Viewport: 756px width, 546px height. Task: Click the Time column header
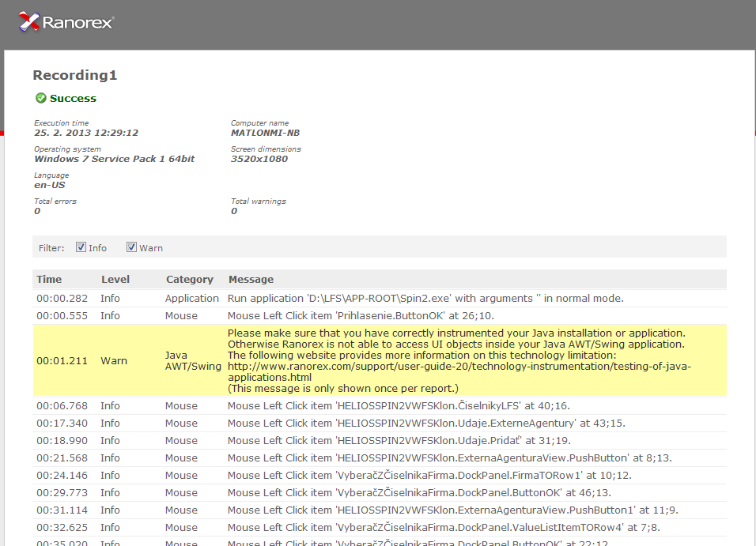click(x=49, y=280)
